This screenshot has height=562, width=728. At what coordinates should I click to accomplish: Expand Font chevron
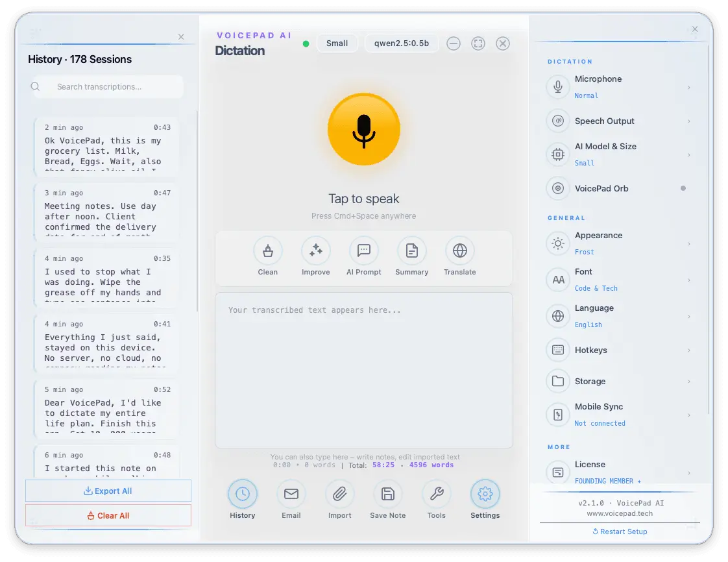[x=689, y=280]
